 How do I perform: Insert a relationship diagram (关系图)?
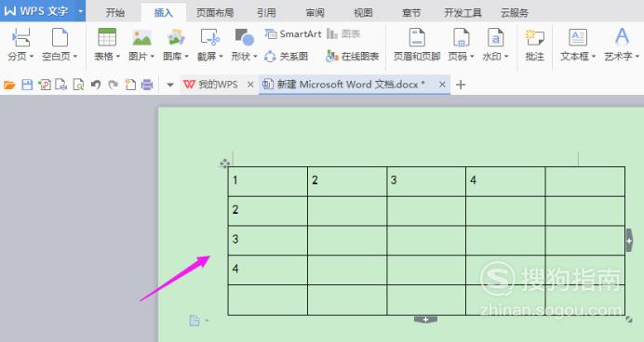286,56
